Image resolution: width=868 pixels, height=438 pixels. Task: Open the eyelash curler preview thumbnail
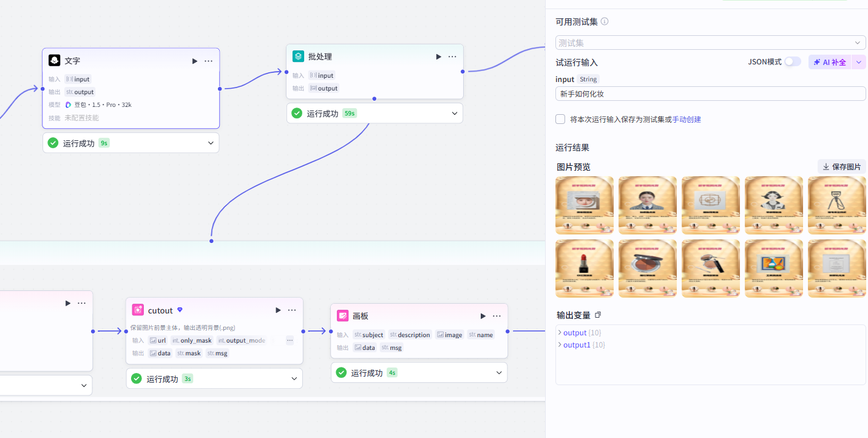837,205
